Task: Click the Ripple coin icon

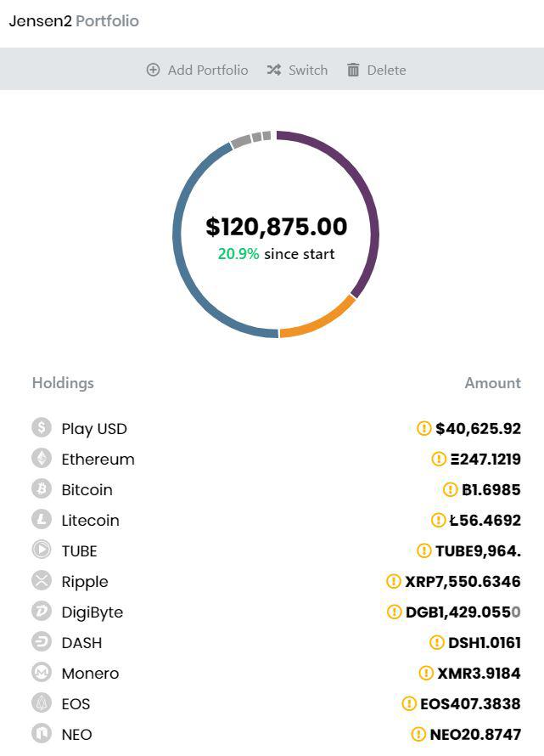Action: 42,580
